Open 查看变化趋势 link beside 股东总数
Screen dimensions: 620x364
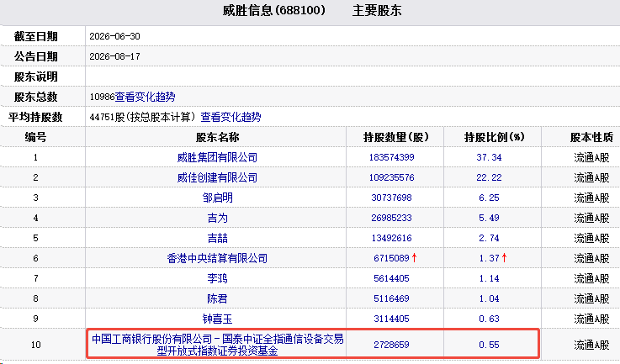coord(145,97)
